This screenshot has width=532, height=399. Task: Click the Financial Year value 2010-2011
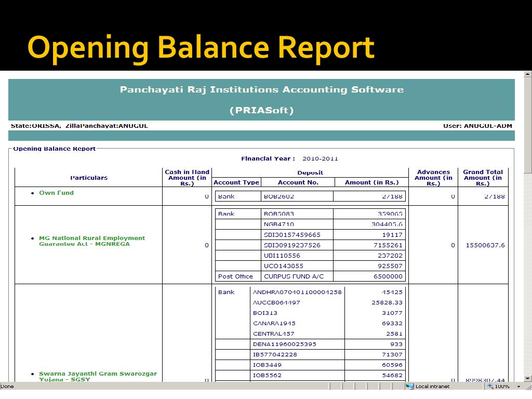pos(320,158)
